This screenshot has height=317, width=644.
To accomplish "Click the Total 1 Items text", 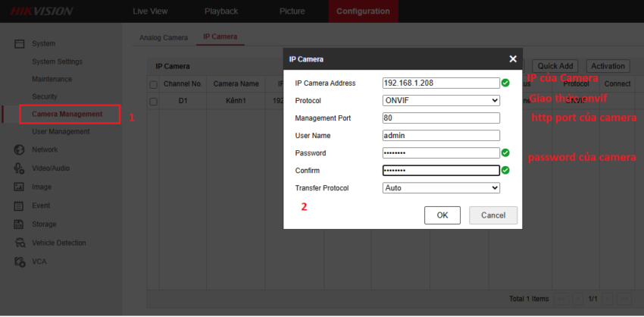I will pos(529,299).
